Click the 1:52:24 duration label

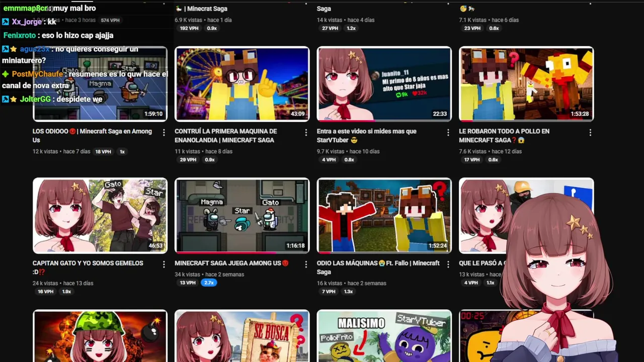click(x=437, y=246)
